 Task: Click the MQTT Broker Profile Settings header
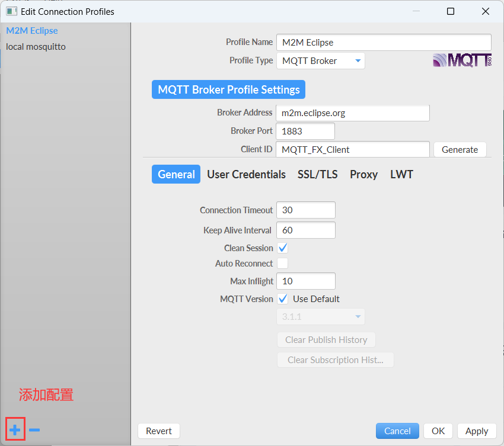[x=228, y=89]
